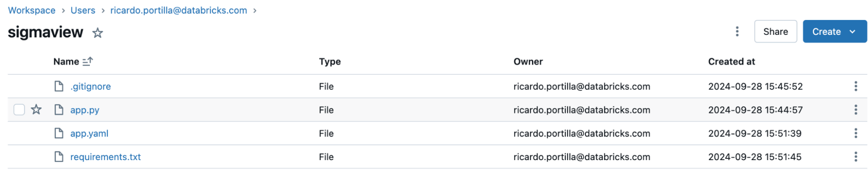The height and width of the screenshot is (181, 868).
Task: Click the file icon beside requirements.txt
Action: click(59, 157)
